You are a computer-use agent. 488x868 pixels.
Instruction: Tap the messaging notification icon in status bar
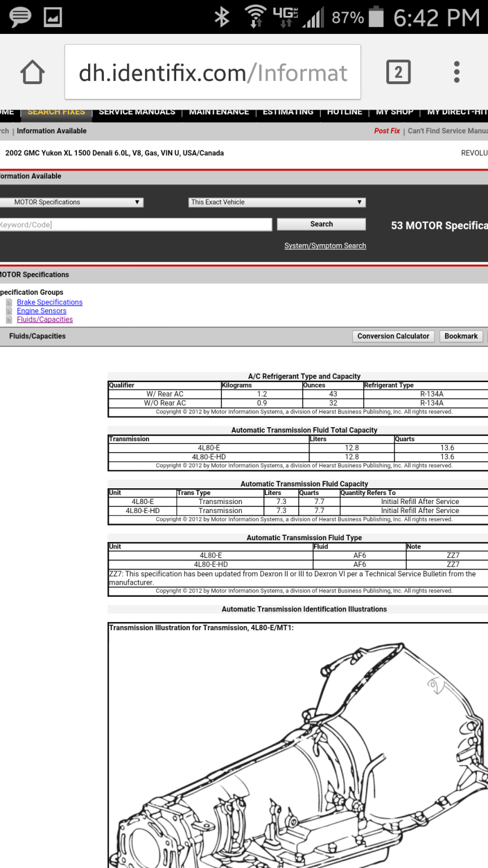tap(20, 17)
